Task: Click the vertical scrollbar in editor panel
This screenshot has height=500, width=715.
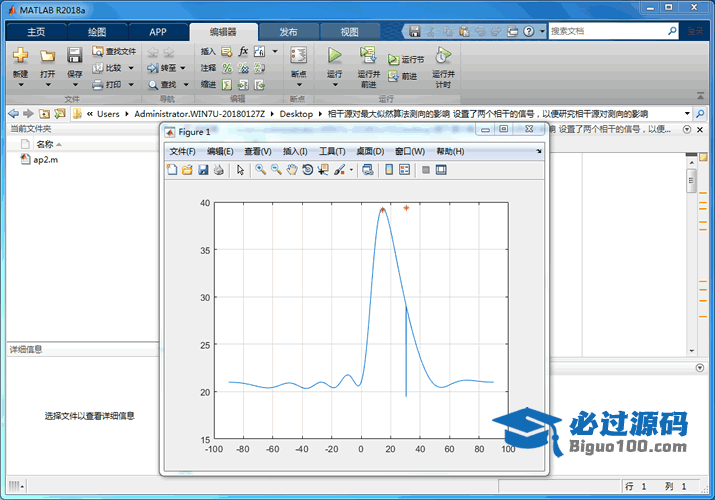Action: [690, 181]
